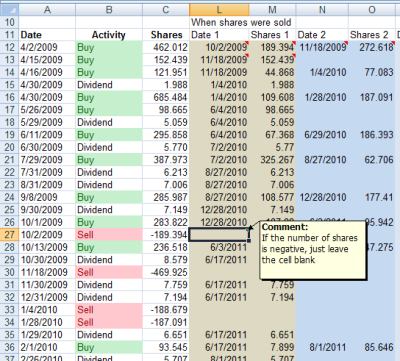The image size is (400, 361).
Task: Click Buy cell in row 12
Action: pos(109,47)
